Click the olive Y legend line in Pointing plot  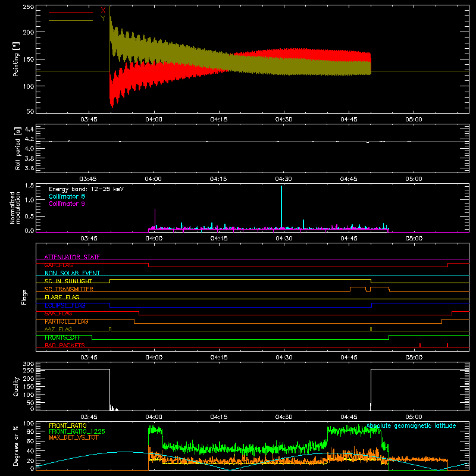(71, 20)
